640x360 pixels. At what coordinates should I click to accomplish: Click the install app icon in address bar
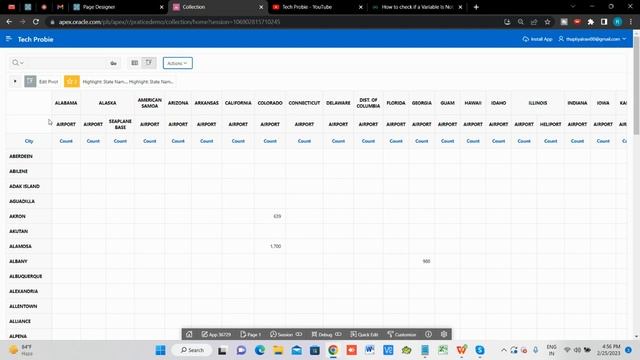pos(507,22)
